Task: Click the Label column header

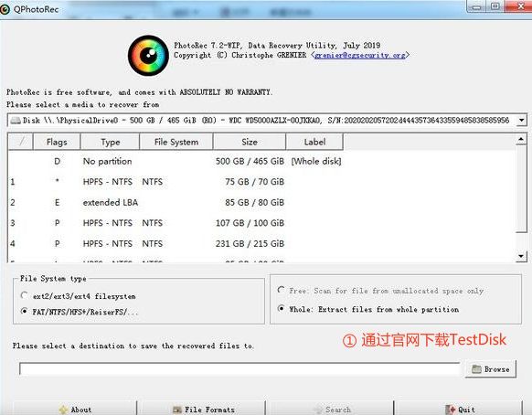Action: tap(314, 142)
